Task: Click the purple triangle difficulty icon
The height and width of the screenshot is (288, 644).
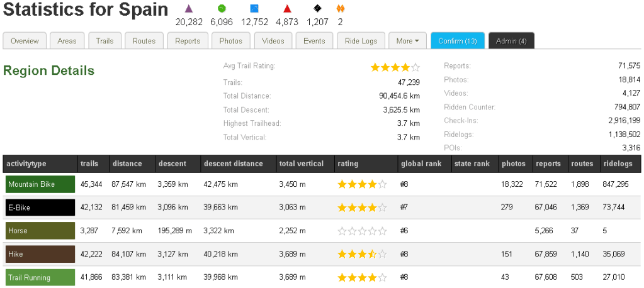Action: 189,9
